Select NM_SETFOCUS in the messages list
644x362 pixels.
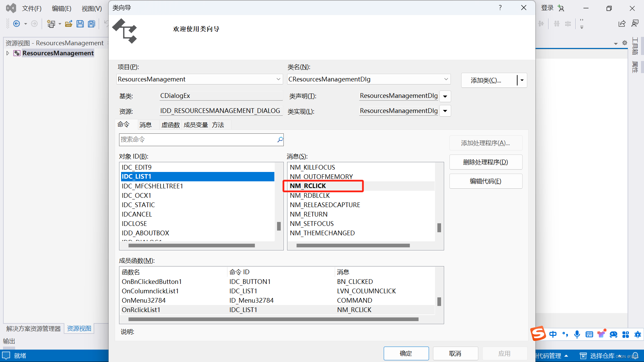click(362, 224)
